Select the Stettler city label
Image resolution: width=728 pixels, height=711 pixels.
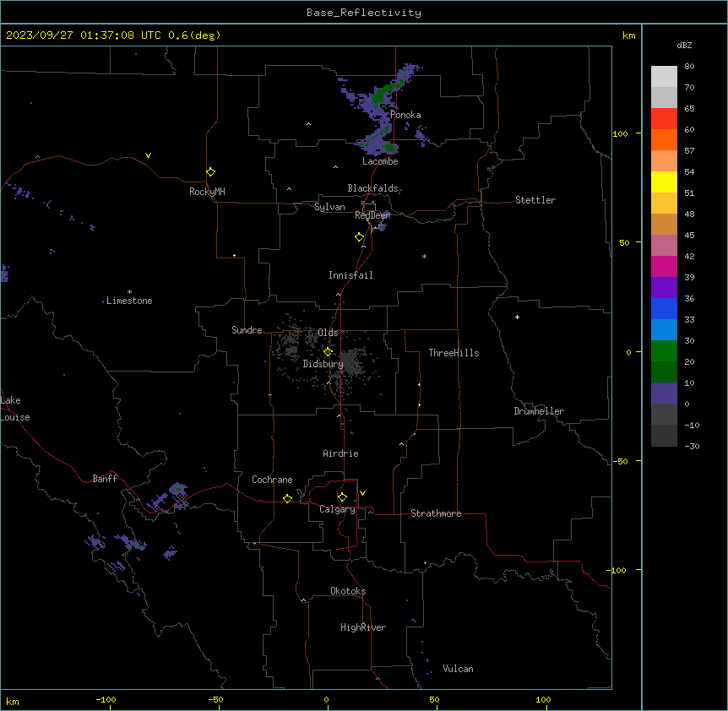[535, 200]
